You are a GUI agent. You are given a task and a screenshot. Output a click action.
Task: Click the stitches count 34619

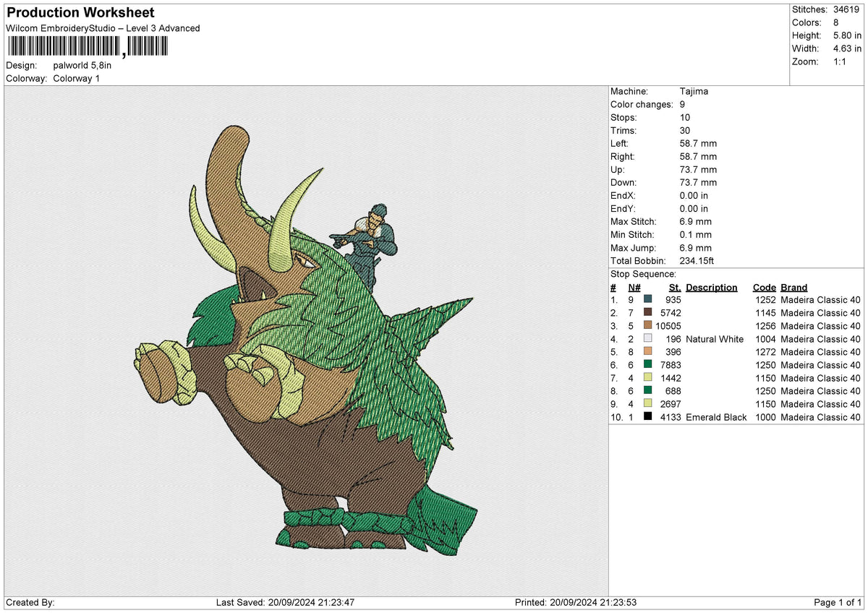[848, 9]
